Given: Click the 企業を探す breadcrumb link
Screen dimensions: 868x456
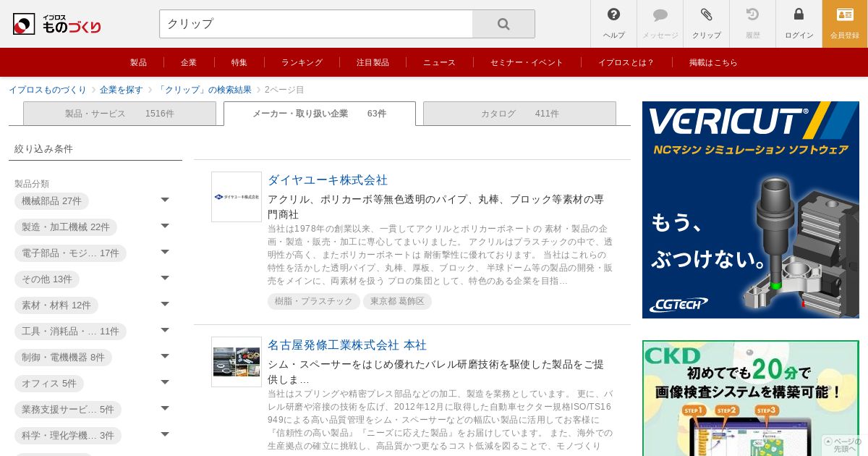Looking at the screenshot, I should coord(122,90).
